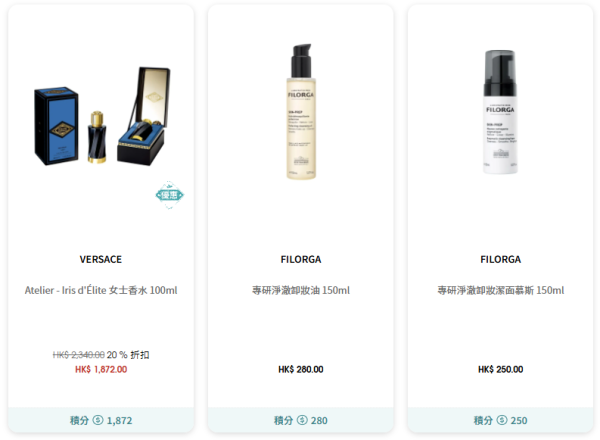Screen dimensions: 600x440
Task: Open the Filorga cleansing mousse bottle image
Action: (x=500, y=112)
